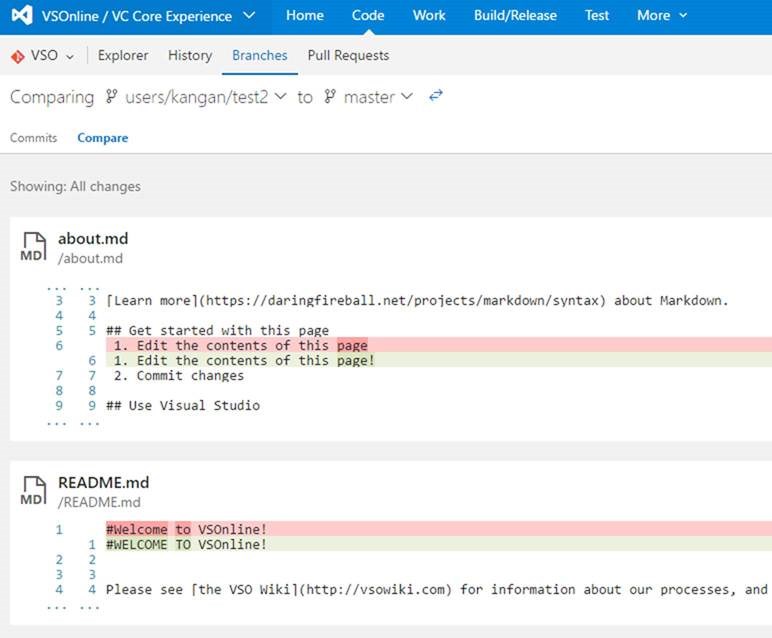This screenshot has height=638, width=772.
Task: Open the More menu chevron
Action: click(x=683, y=15)
